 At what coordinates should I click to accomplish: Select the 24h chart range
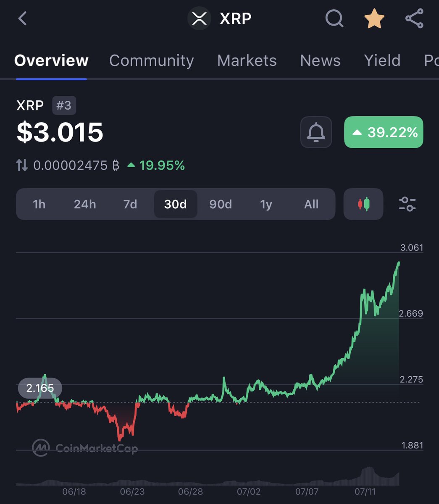coord(85,204)
